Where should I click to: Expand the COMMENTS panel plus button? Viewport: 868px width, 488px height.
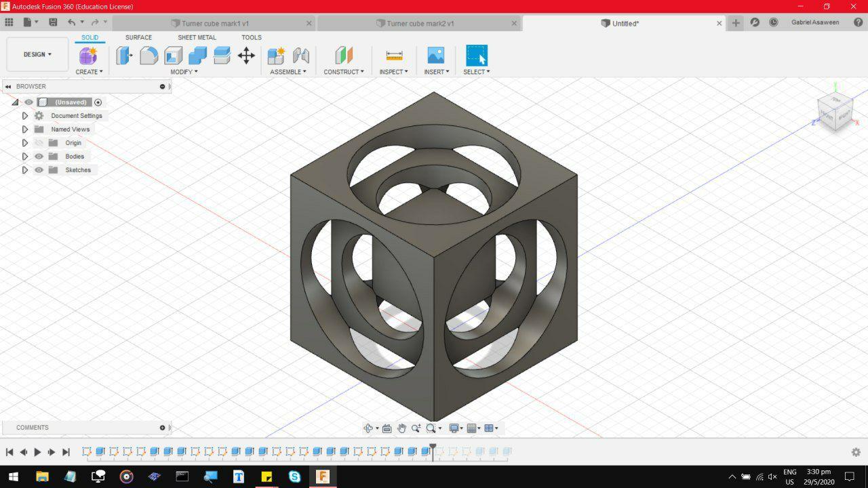(162, 428)
